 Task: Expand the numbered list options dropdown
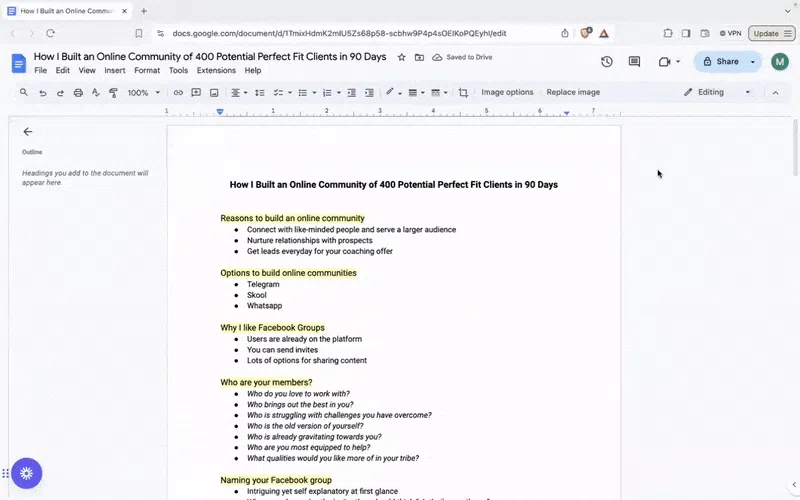tap(339, 93)
